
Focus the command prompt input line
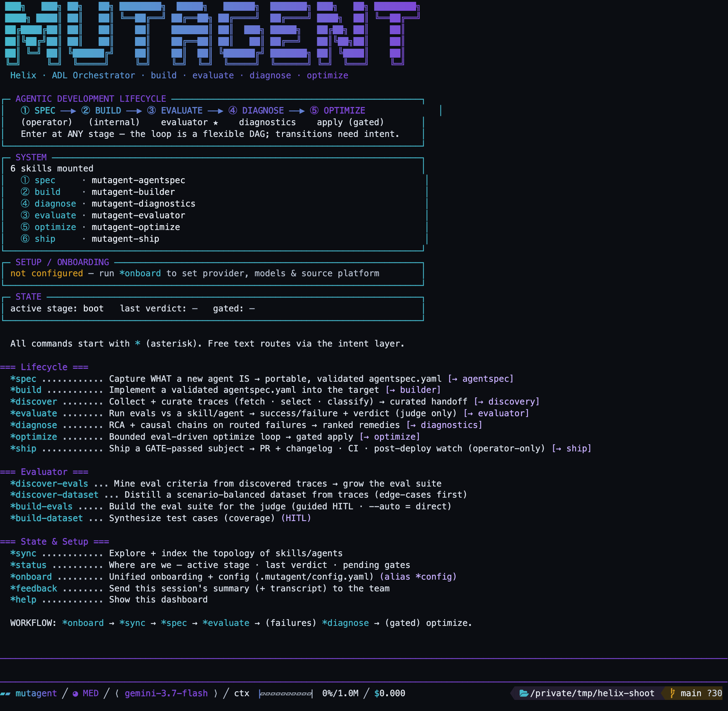[x=364, y=670]
